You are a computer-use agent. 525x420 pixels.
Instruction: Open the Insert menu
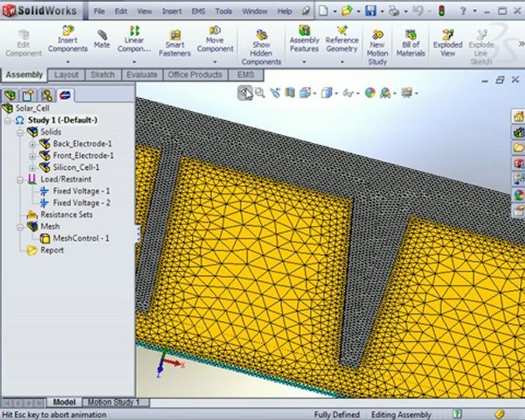click(171, 12)
